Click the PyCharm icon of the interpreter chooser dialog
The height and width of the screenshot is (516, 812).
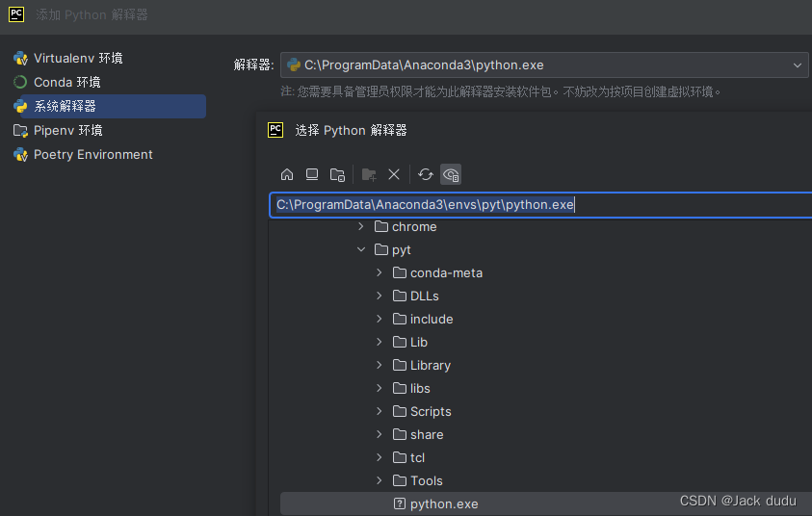pos(275,130)
